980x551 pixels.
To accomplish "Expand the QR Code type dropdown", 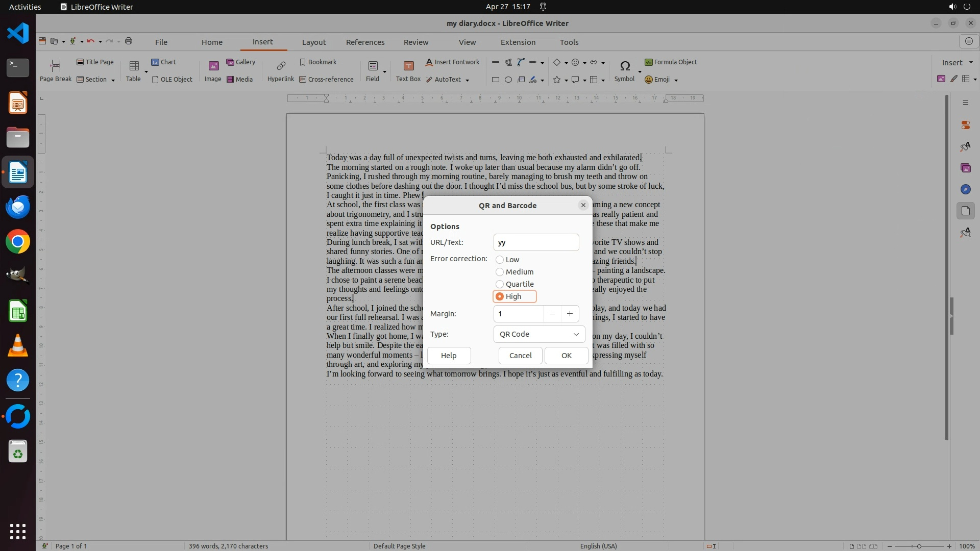I will coord(539,334).
